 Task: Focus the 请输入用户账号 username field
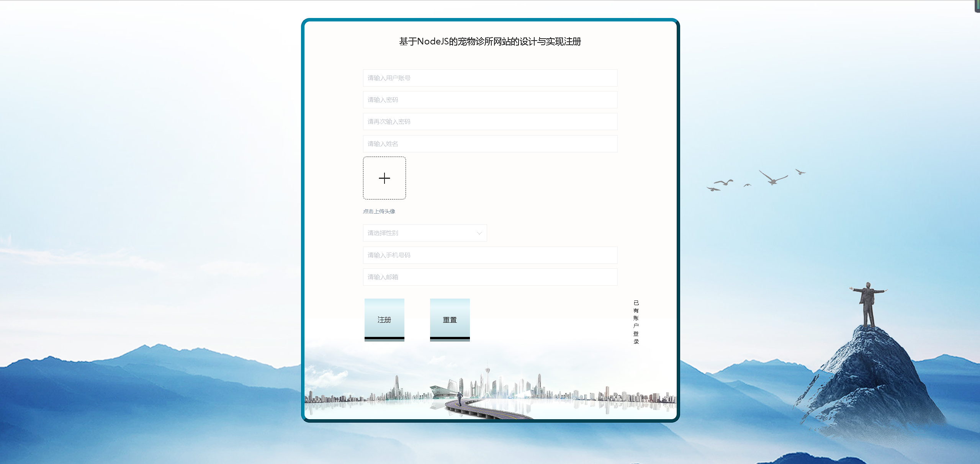click(x=490, y=78)
